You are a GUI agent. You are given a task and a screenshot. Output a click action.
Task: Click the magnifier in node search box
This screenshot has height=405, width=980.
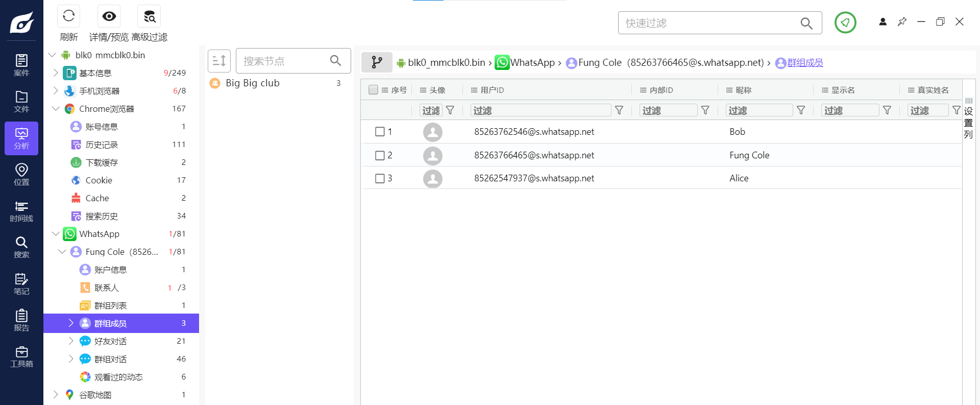pyautogui.click(x=335, y=61)
